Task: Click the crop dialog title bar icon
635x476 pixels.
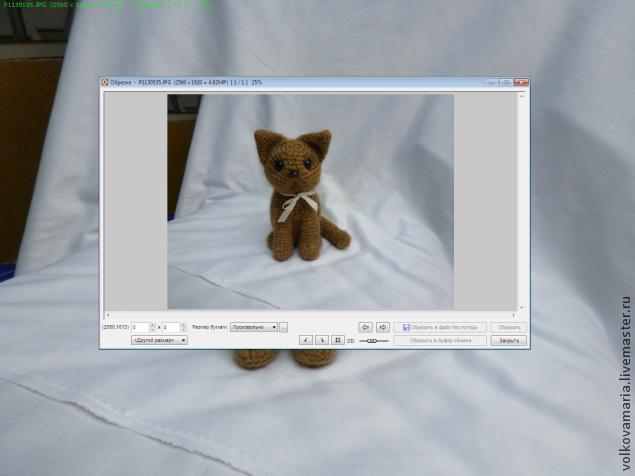Action: [x=105, y=82]
